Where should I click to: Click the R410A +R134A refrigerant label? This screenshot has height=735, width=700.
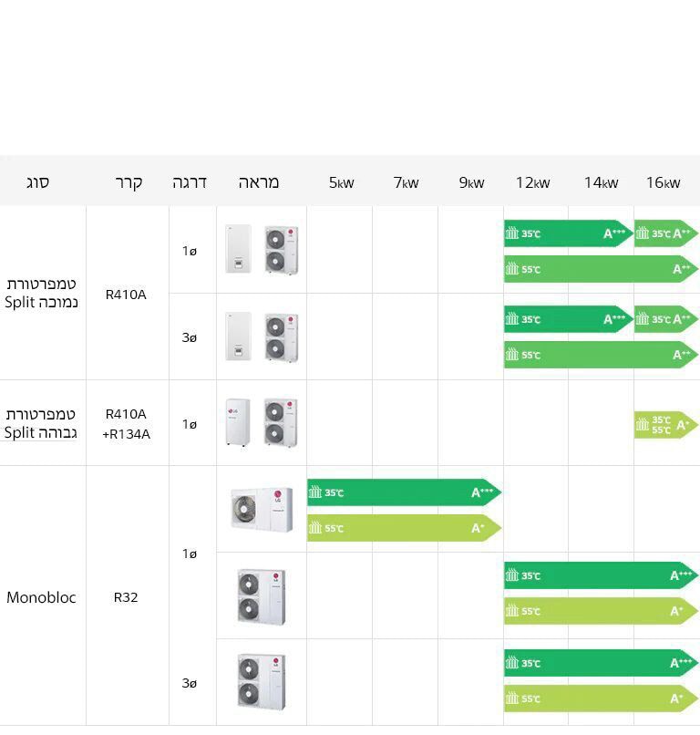coord(127,424)
